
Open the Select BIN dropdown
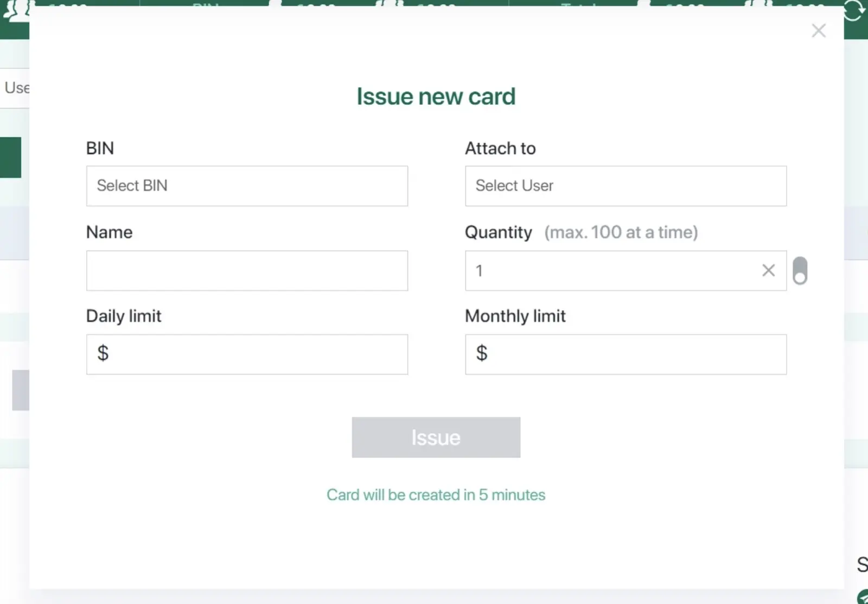(x=247, y=186)
